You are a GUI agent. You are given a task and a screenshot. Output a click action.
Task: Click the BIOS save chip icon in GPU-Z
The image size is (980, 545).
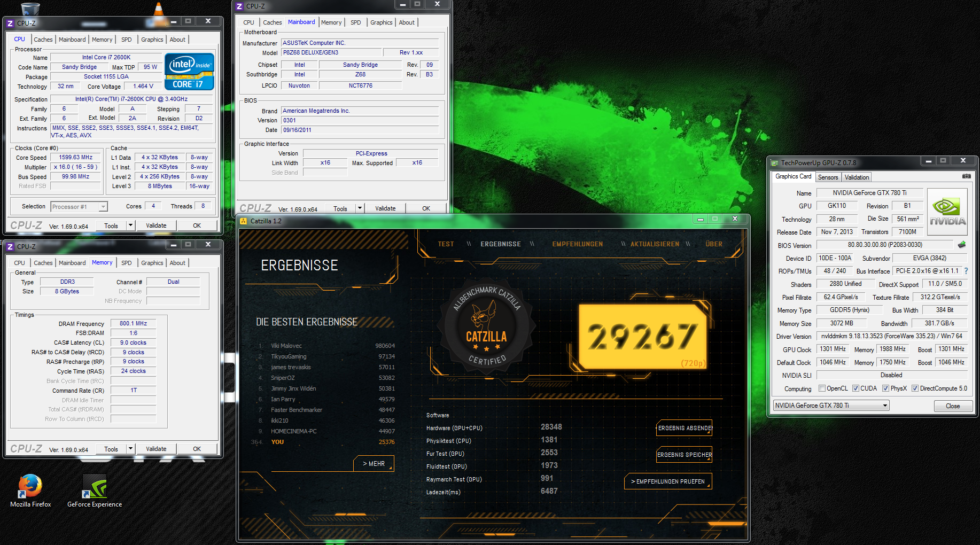click(962, 245)
